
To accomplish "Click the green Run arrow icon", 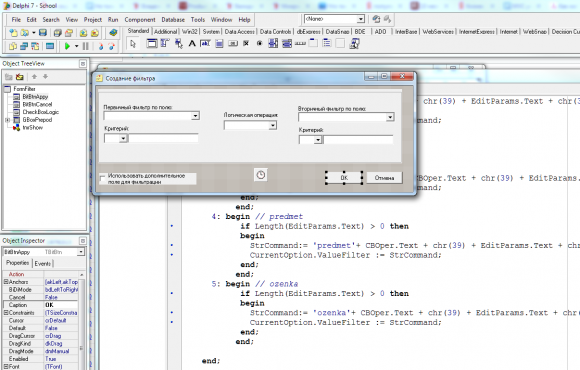I will point(67,46).
